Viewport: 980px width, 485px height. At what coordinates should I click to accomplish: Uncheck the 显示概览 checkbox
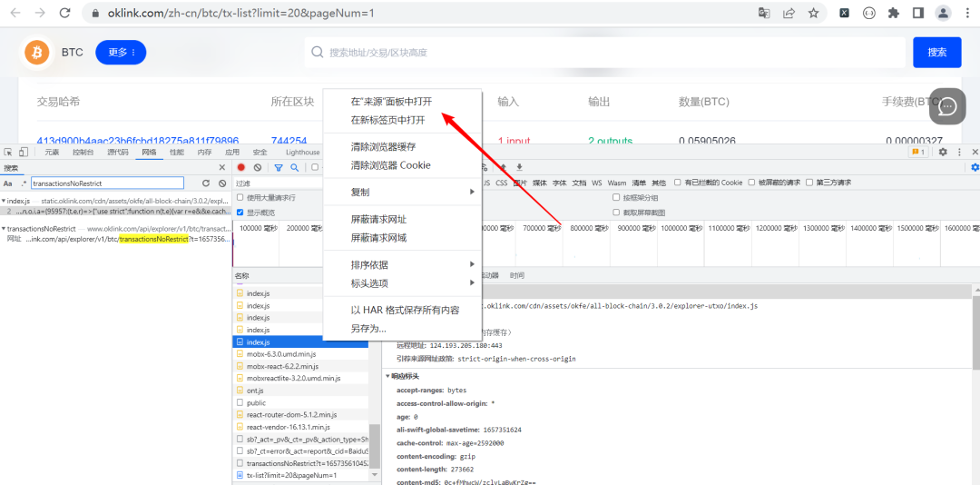click(x=240, y=213)
